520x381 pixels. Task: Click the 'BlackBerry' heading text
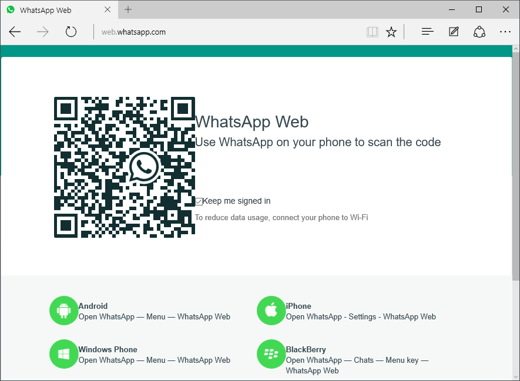[x=306, y=349]
